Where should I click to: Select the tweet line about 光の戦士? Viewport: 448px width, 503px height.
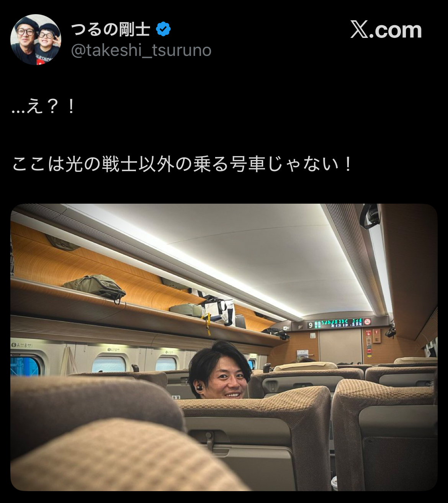point(182,164)
